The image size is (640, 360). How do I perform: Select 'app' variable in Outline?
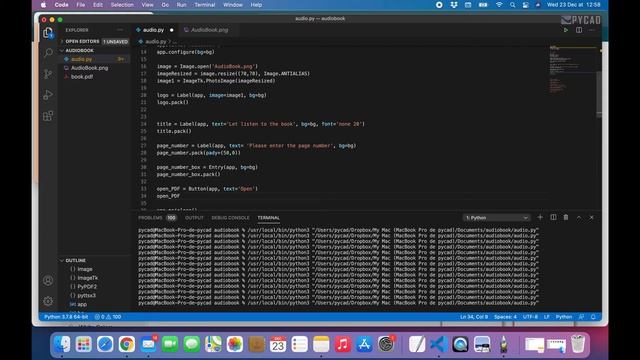pos(82,304)
